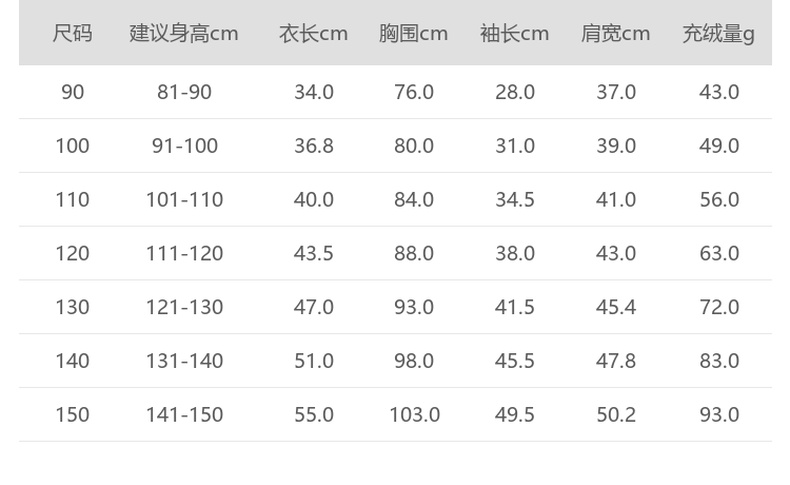Select the 建议身高cm column header

[x=184, y=34]
